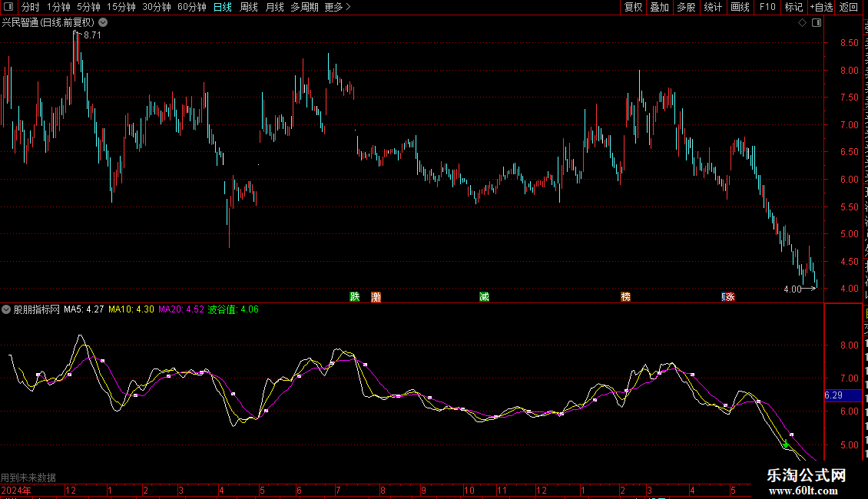Click the orange 激 event marker
The image size is (868, 499).
click(376, 297)
